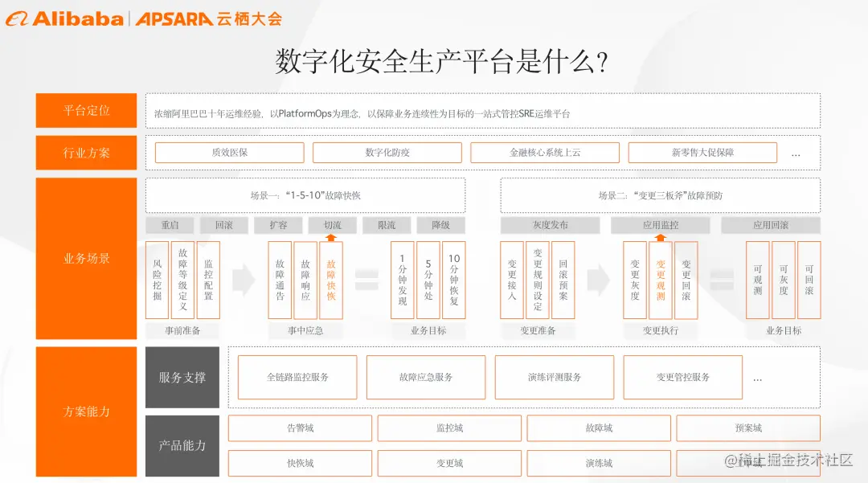Click the 10分钟恢复 box
Image resolution: width=868 pixels, height=483 pixels.
click(x=454, y=280)
